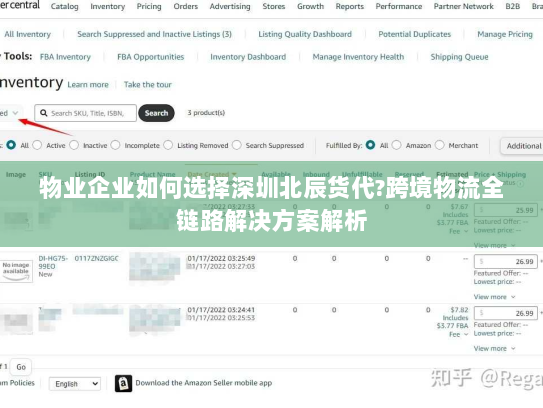Select Fulfilled By All radio button
The width and height of the screenshot is (543, 408).
coord(370,145)
